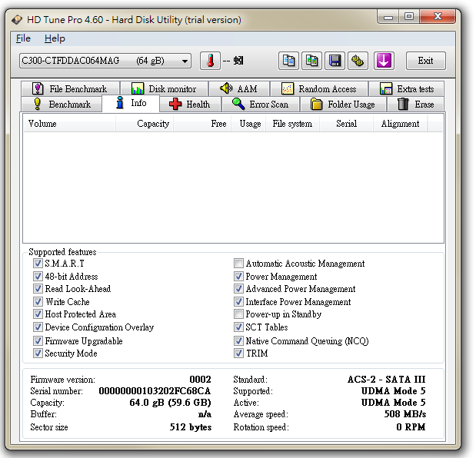This screenshot has width=476, height=458.
Task: Enable the Automatic Acoustic Management checkbox
Action: click(238, 263)
